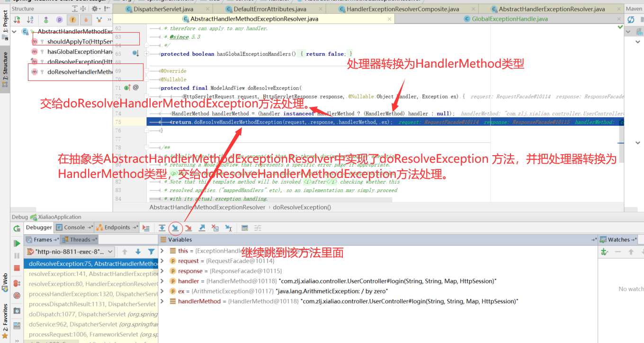Select shouldApplyTo method in Structure

(72, 42)
